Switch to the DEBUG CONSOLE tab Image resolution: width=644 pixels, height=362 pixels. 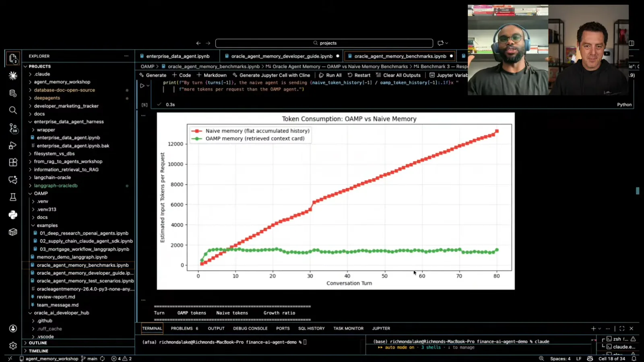tap(250, 329)
